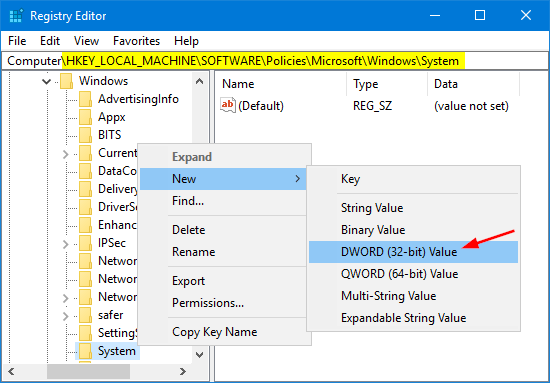Screen dimensions: 550x383
Task: Select String Value in the New submenu
Action: 413,208
